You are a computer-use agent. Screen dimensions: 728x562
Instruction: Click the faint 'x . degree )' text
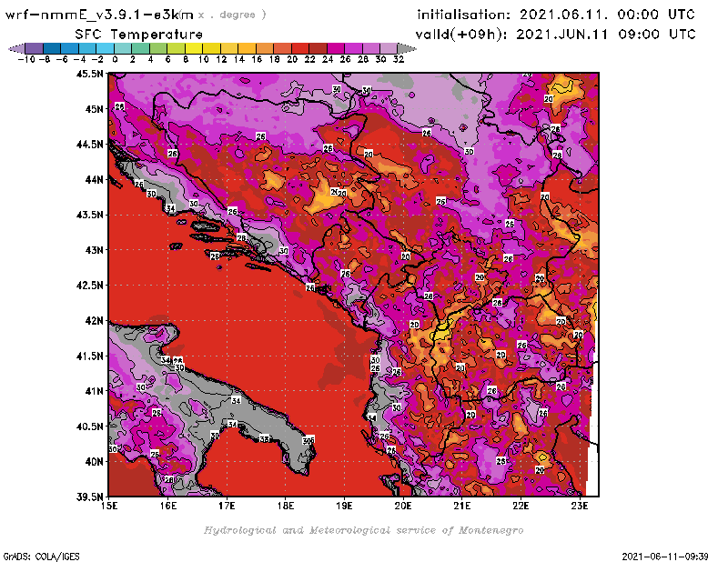tap(232, 15)
